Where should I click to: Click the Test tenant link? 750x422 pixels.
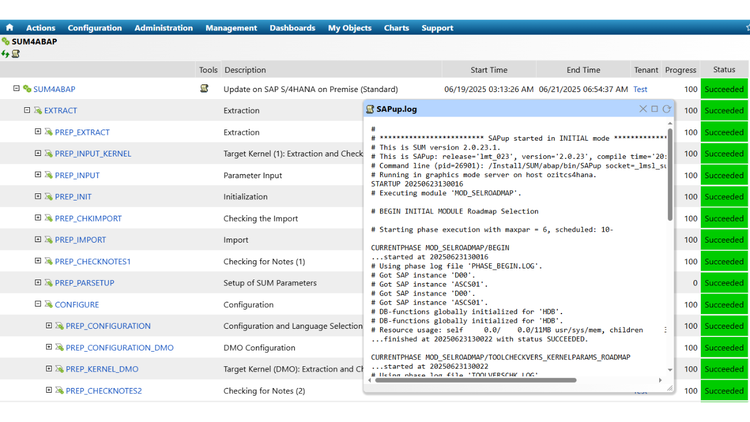(640, 89)
